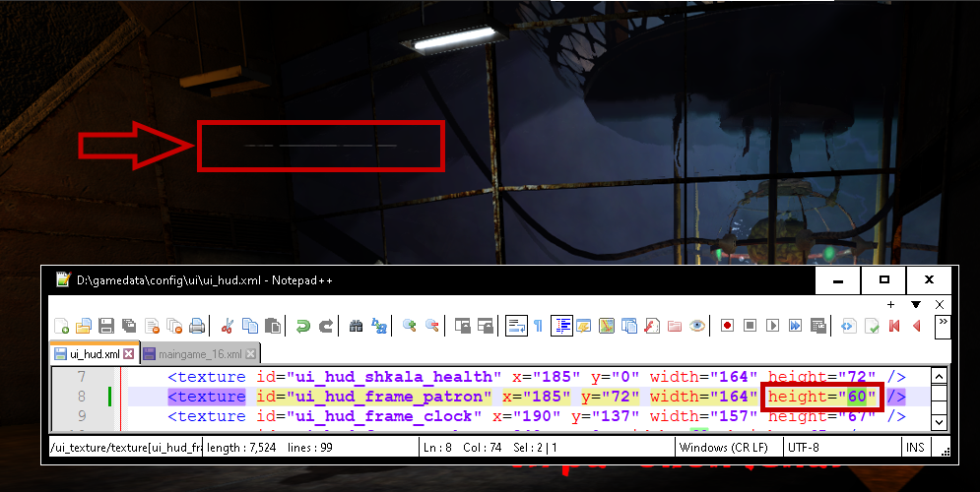Open Folder as Workspace icon
The image size is (980, 492).
click(x=675, y=326)
